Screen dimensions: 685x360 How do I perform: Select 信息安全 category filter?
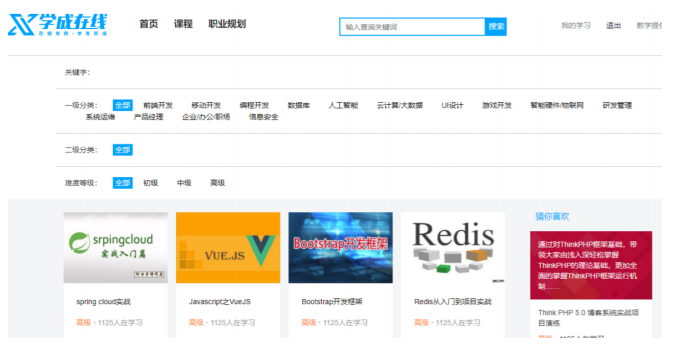tap(263, 117)
